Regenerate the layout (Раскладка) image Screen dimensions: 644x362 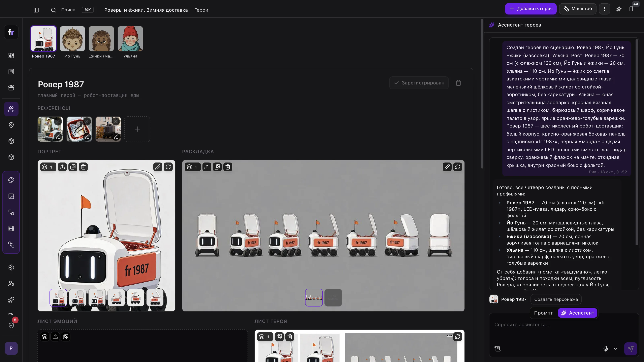tap(457, 167)
